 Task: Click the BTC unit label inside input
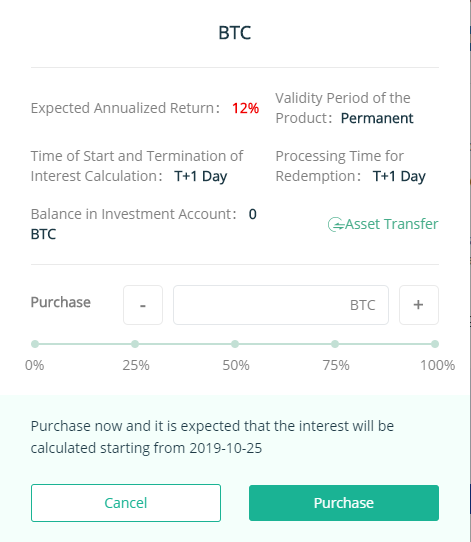tap(362, 305)
